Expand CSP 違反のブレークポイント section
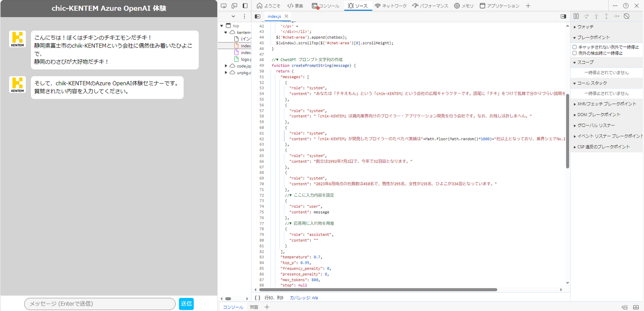This screenshot has height=311, width=644. pos(607,147)
